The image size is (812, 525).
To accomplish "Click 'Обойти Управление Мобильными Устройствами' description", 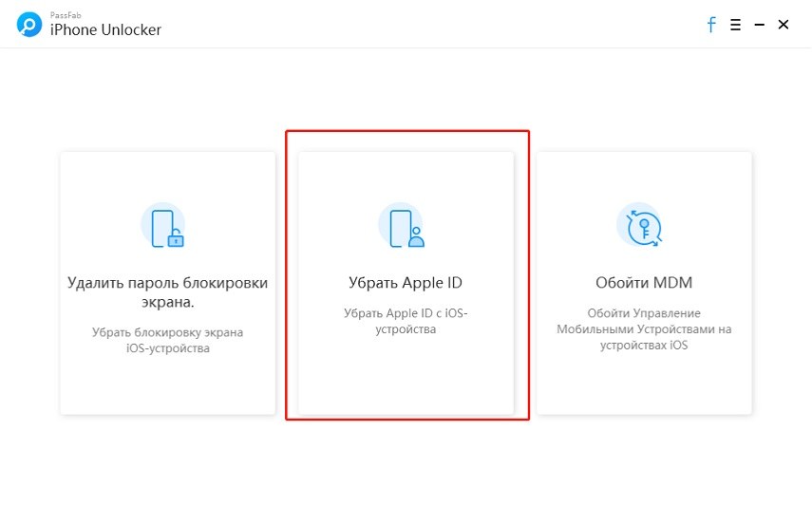I will (x=644, y=329).
